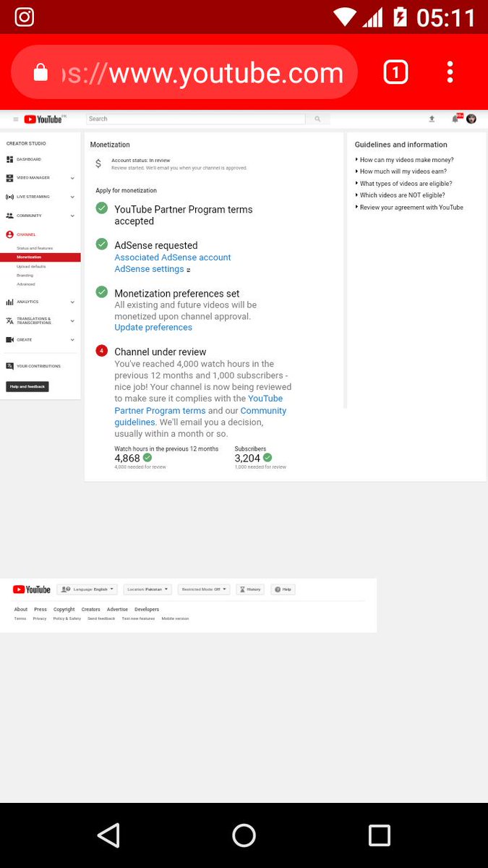Tap the Android home button
Image resolution: width=488 pixels, height=868 pixels.
pos(244,835)
